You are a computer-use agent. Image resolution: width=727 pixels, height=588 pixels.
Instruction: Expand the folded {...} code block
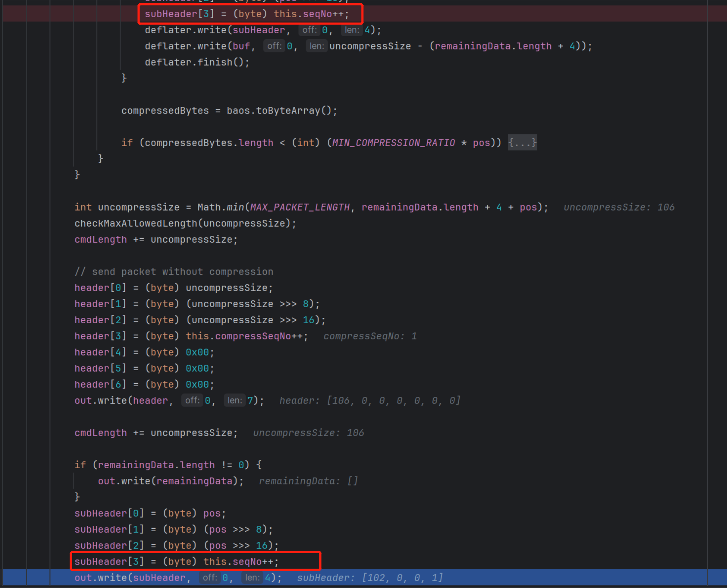click(522, 142)
